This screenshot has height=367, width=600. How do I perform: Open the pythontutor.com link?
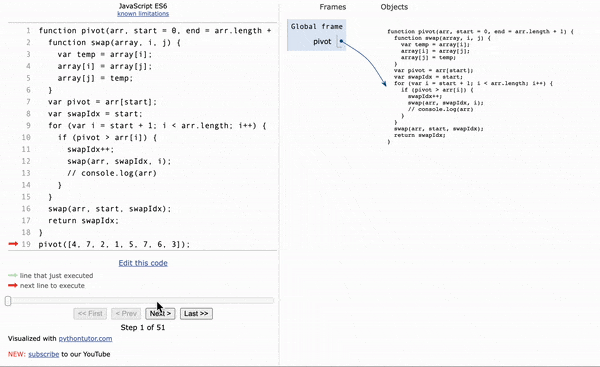click(85, 338)
